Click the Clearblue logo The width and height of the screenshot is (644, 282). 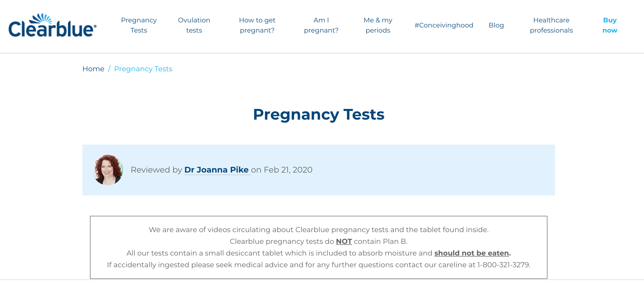coord(53,25)
